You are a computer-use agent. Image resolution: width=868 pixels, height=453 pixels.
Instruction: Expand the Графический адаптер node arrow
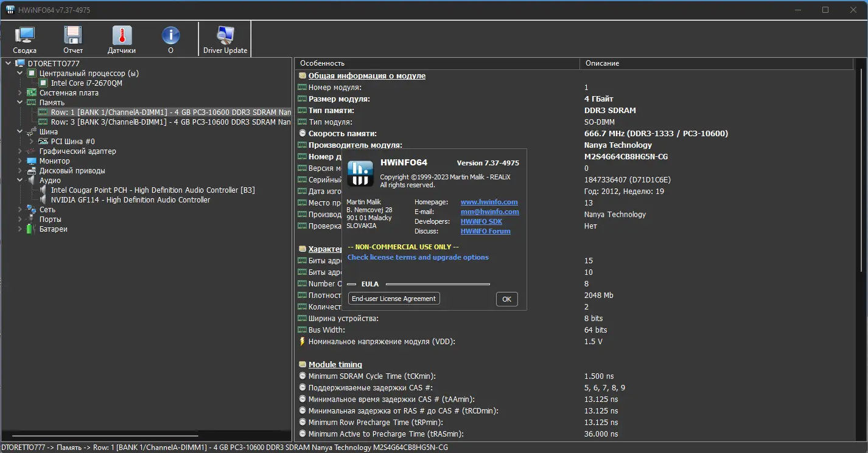click(x=20, y=151)
